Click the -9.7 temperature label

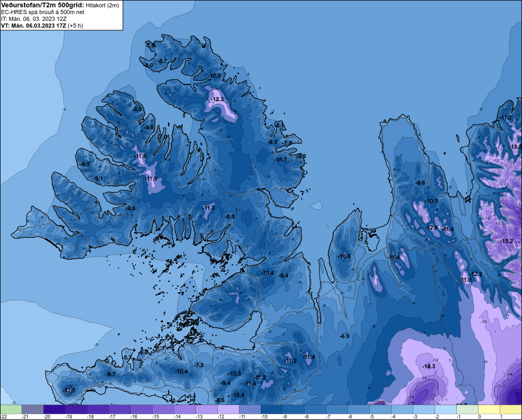pos(111,374)
